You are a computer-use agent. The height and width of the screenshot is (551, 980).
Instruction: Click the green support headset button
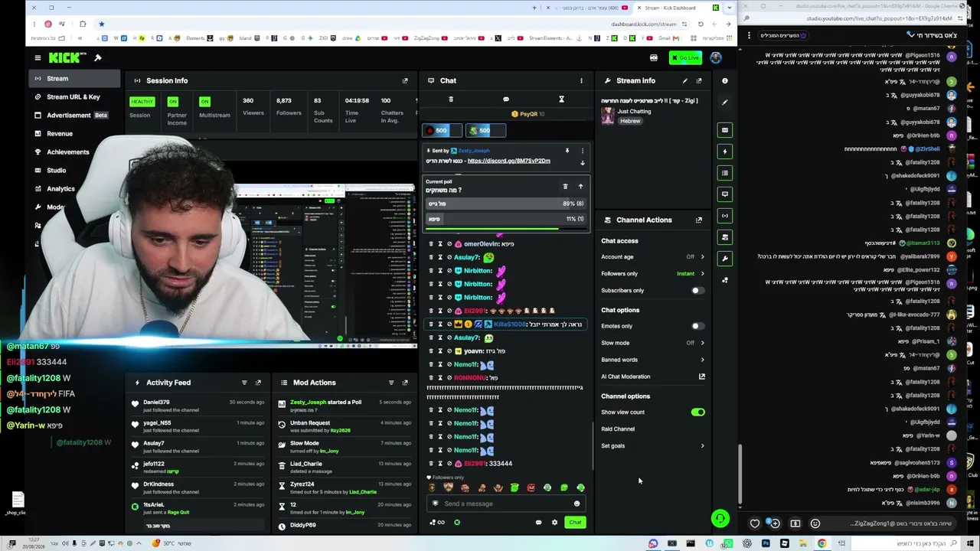tap(720, 519)
